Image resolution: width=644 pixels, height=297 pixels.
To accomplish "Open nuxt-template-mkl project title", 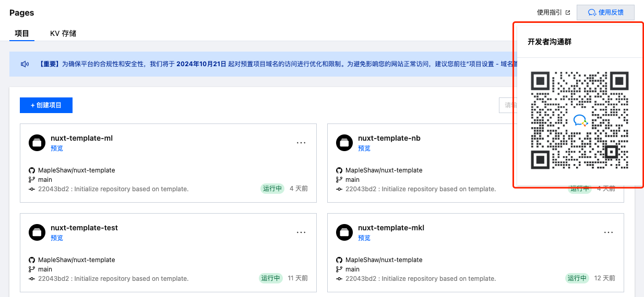I will pyautogui.click(x=391, y=228).
